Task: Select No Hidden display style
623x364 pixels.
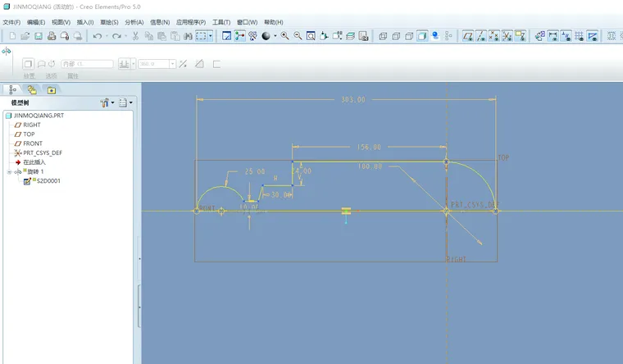Action: pyautogui.click(x=409, y=36)
